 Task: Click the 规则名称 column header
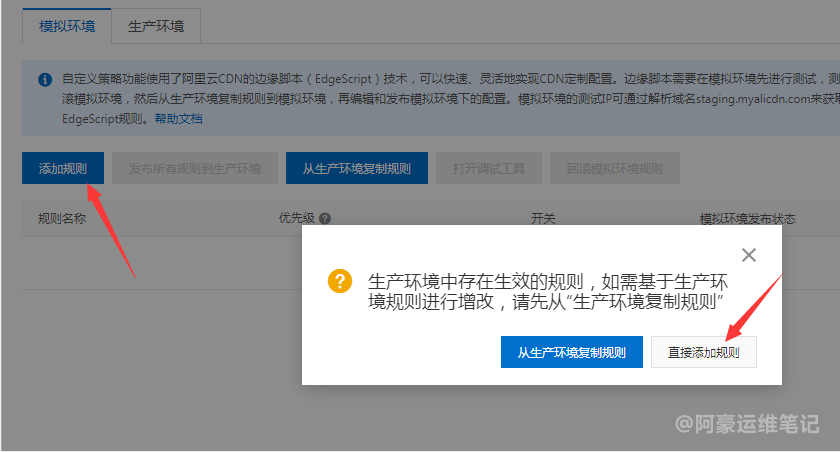pyautogui.click(x=62, y=218)
